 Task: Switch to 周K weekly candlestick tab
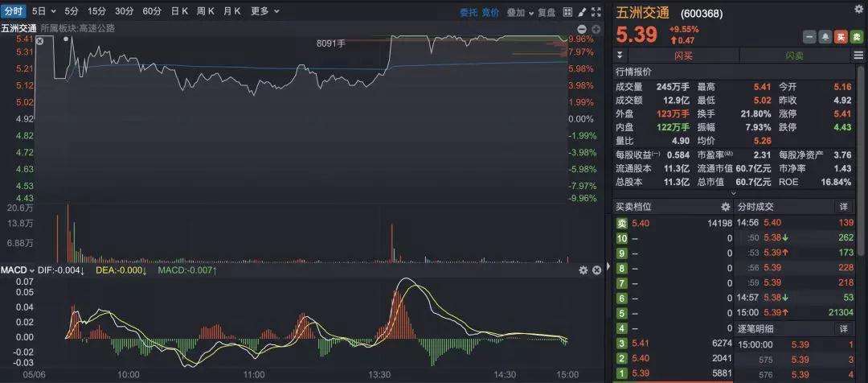tap(206, 11)
